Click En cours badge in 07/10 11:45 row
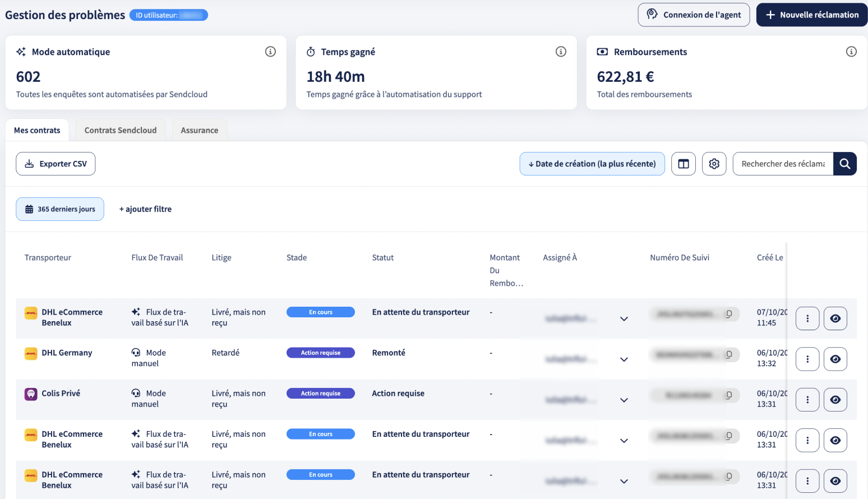This screenshot has width=868, height=499. click(x=321, y=312)
